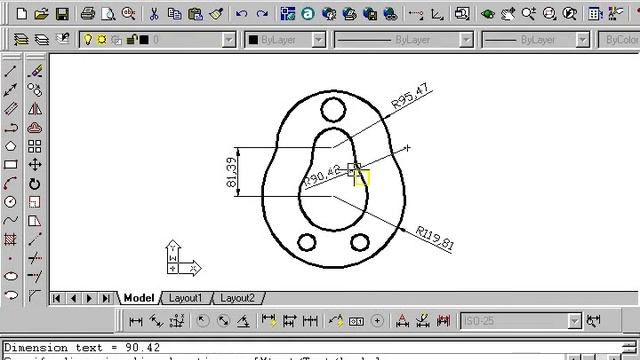Go to next layout tab arrow
The image size is (640, 360).
89,298
